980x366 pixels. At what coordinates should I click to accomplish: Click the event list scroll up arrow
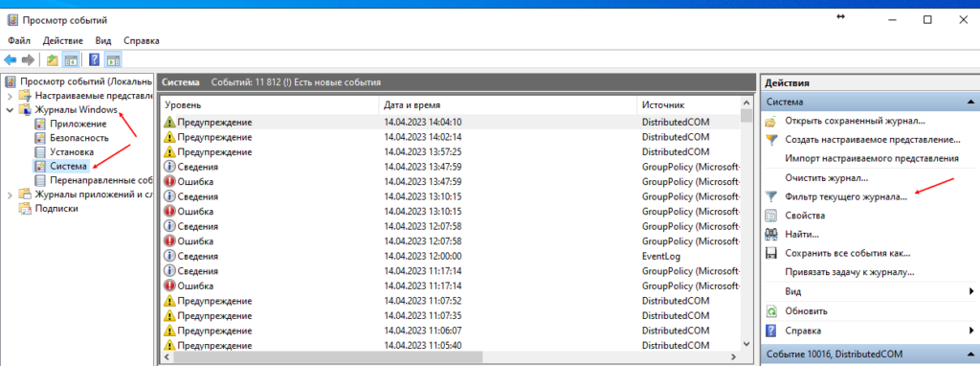click(746, 103)
